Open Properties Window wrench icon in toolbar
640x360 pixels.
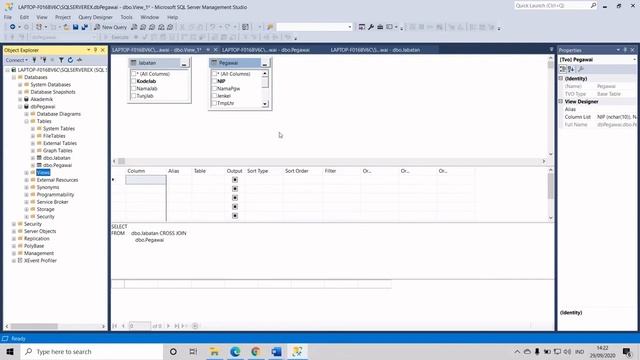[371, 27]
